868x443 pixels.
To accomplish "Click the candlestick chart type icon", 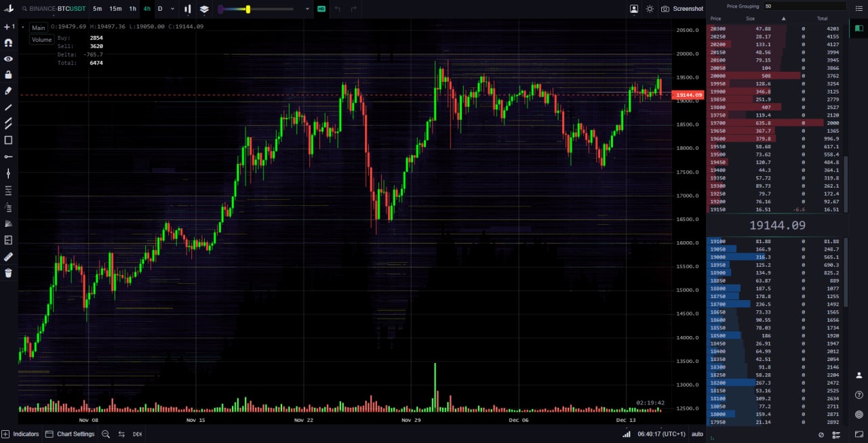I will (188, 9).
